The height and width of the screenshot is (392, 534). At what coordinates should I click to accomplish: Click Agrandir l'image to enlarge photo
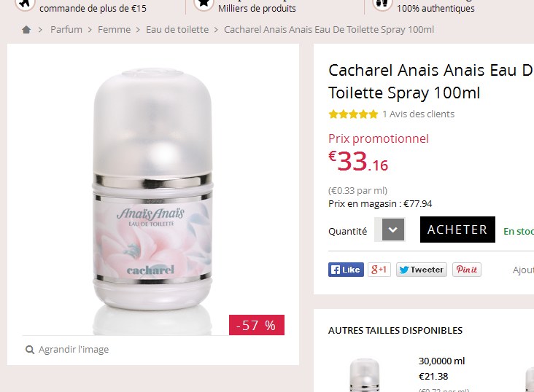74,350
